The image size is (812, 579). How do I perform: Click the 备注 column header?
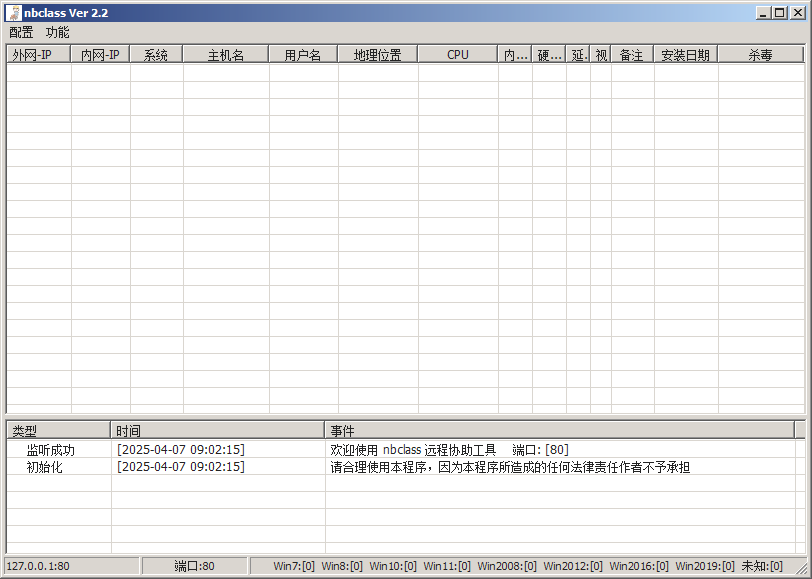point(632,55)
